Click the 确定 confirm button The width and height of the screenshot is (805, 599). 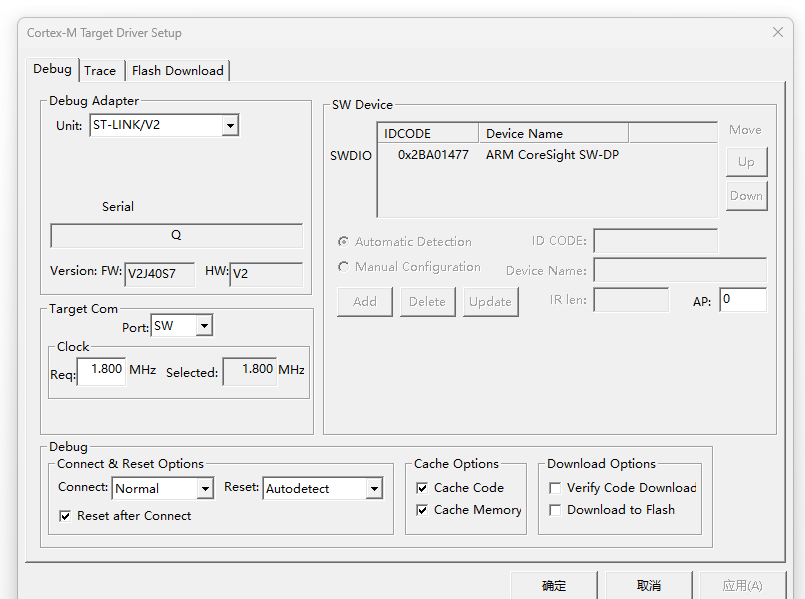pyautogui.click(x=554, y=585)
